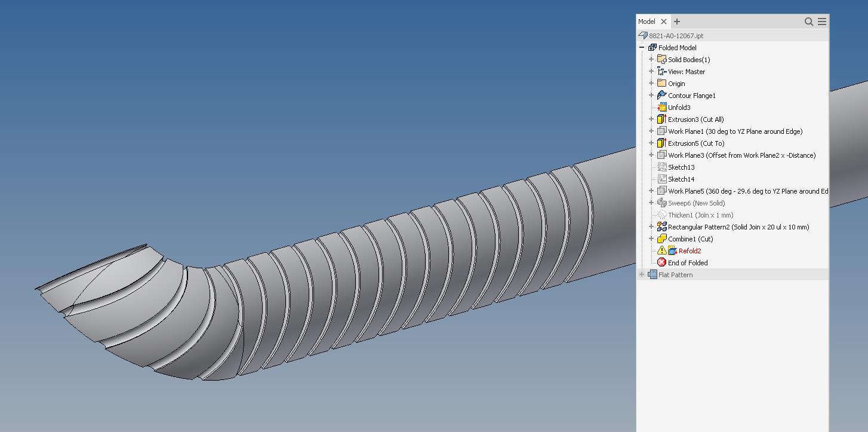Click the Combine1 (Cut) icon
Screen dimensions: 868x432
(x=661, y=238)
